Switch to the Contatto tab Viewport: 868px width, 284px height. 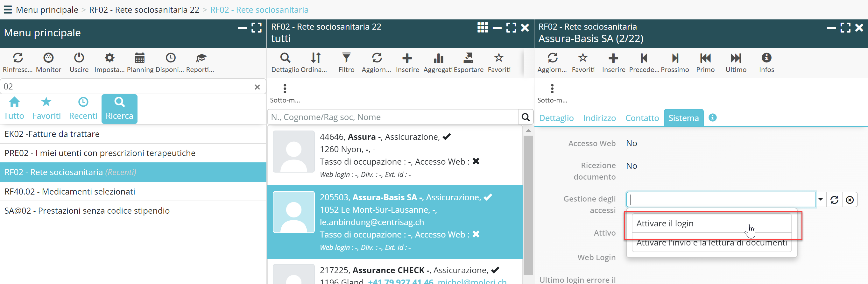(x=642, y=118)
